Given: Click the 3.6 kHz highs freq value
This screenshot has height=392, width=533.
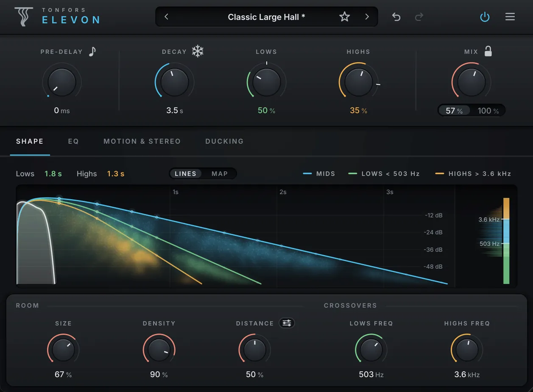Looking at the screenshot, I should pyautogui.click(x=467, y=375).
